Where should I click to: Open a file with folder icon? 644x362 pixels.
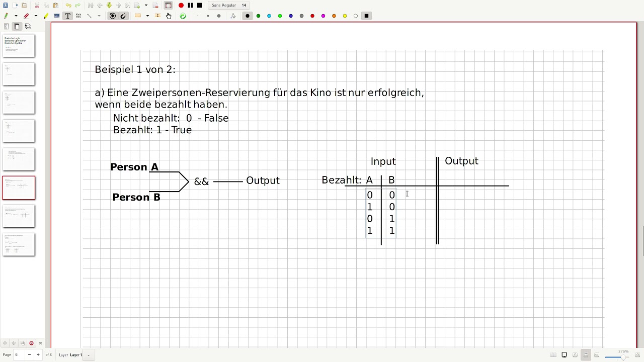pos(24,5)
